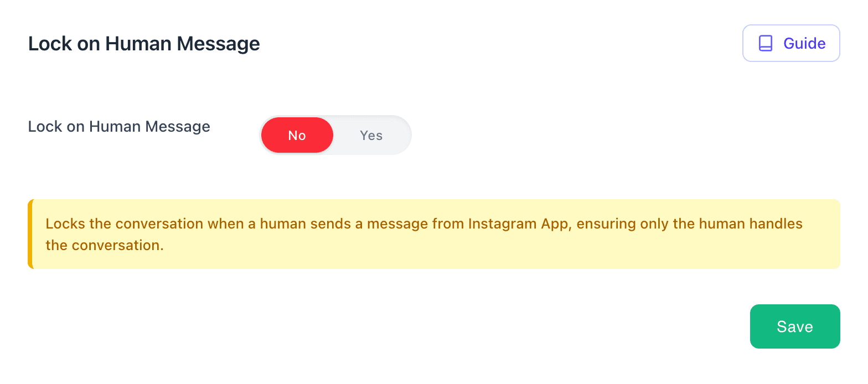Click the word 'Save' in the green button

click(x=794, y=326)
